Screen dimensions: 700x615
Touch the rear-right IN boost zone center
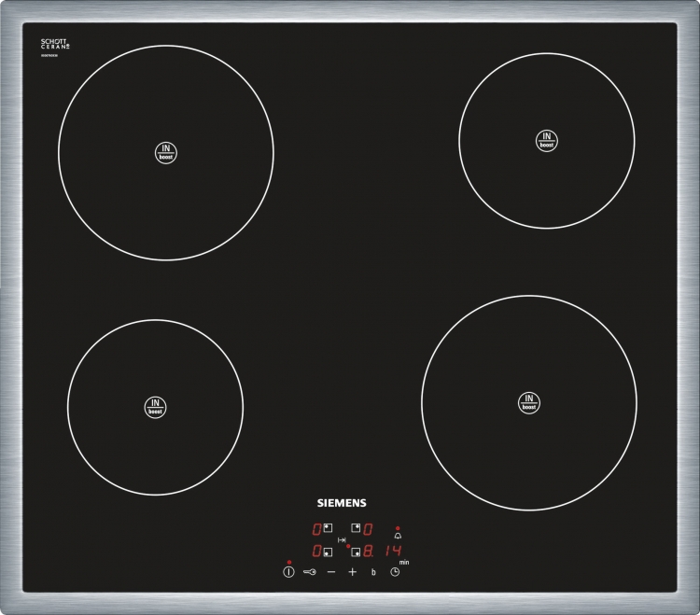pyautogui.click(x=545, y=140)
